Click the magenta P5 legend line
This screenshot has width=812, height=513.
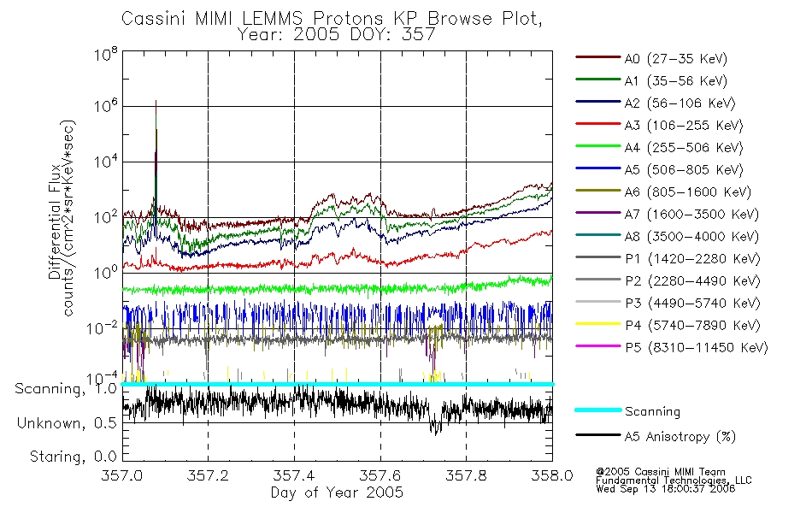click(598, 346)
